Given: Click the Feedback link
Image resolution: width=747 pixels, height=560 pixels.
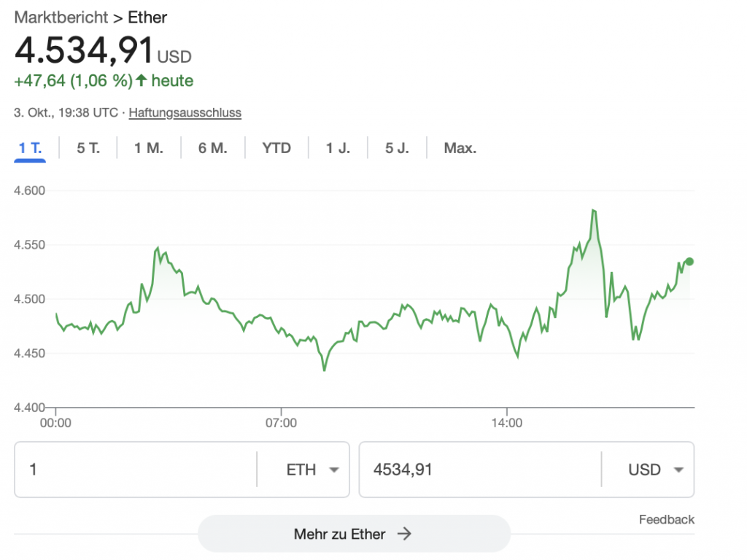Looking at the screenshot, I should 667,520.
